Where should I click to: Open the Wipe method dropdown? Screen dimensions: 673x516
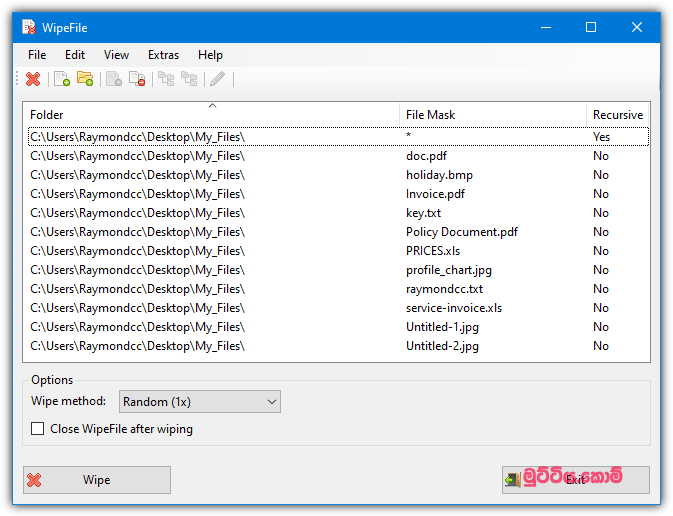tap(200, 402)
